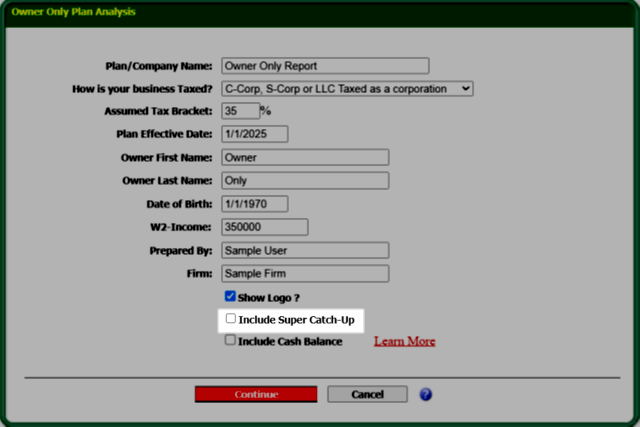Enable Include Super Catch-Up option
The width and height of the screenshot is (640, 427).
(231, 319)
